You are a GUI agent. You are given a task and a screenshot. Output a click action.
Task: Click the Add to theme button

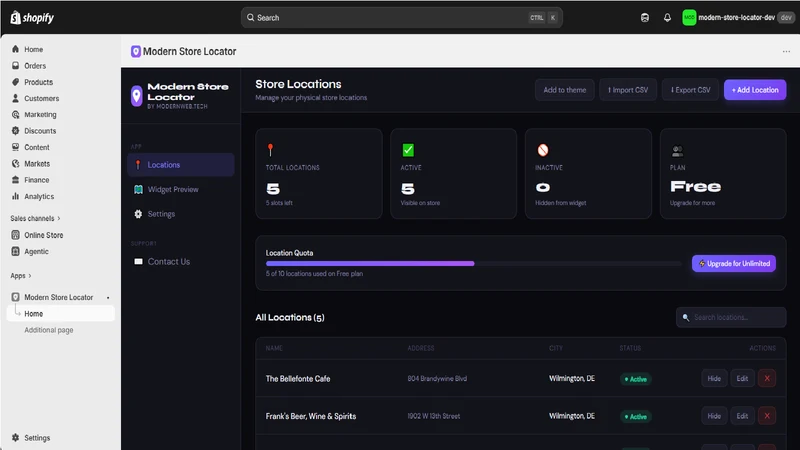click(x=564, y=90)
